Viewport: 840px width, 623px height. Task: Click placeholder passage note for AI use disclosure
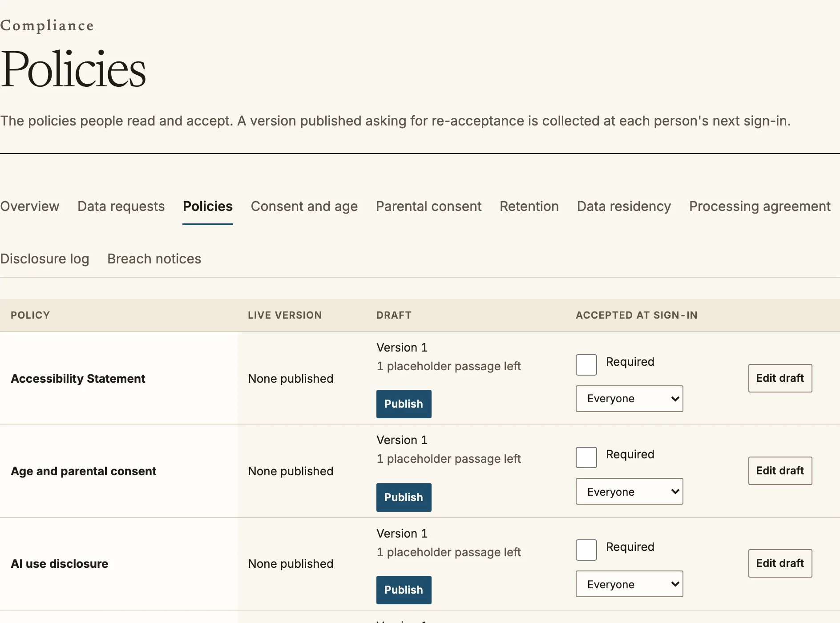(x=448, y=552)
